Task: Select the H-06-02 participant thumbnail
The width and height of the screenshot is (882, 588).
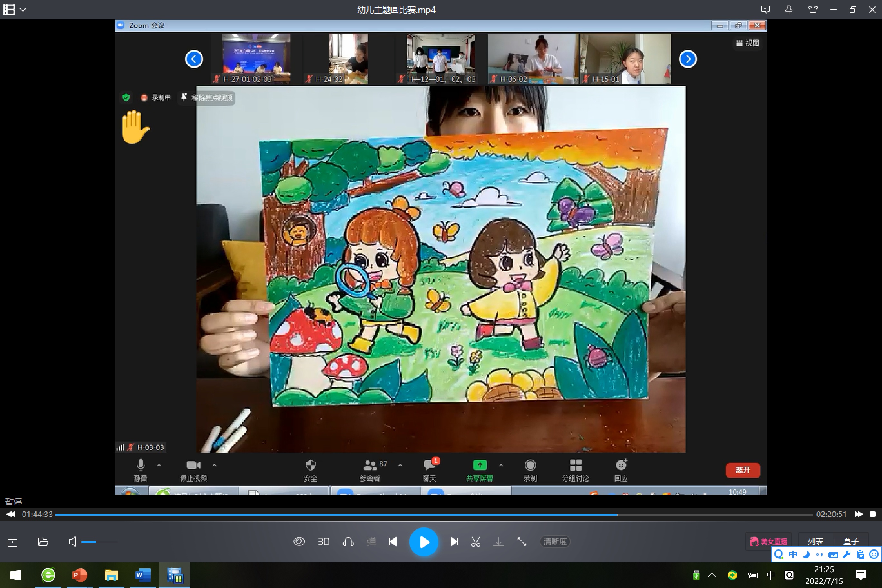Action: (x=533, y=58)
